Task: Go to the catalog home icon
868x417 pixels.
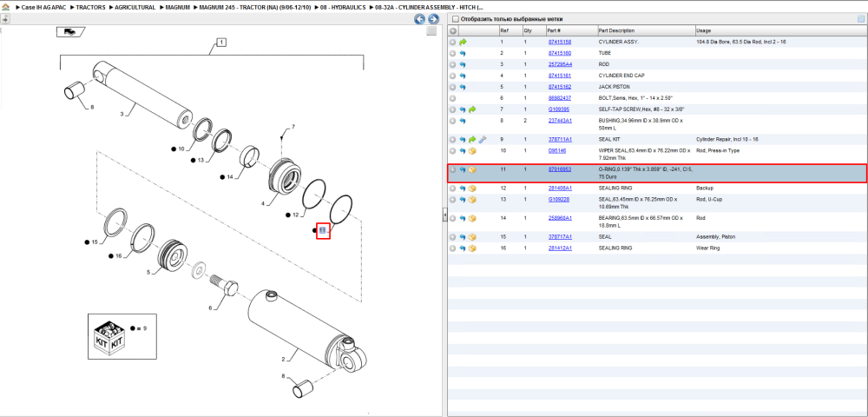Action: click(x=5, y=9)
